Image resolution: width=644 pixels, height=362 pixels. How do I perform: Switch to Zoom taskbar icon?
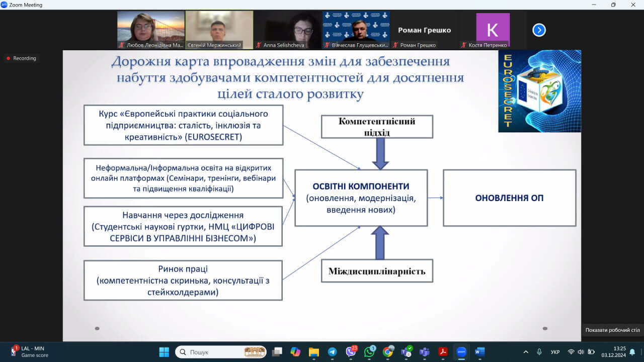tap(461, 352)
